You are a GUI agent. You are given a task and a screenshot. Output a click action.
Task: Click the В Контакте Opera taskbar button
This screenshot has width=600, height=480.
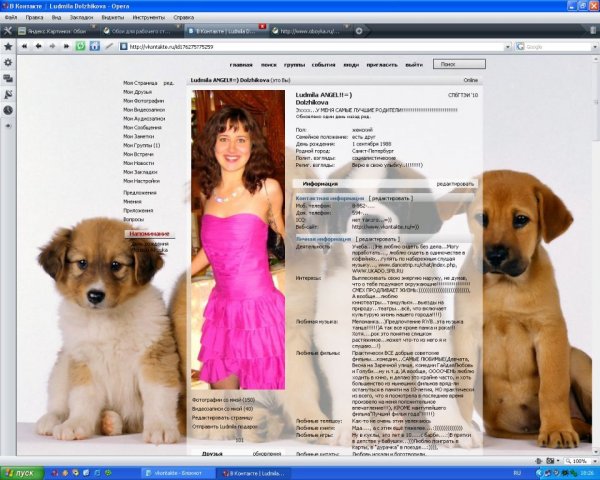(x=254, y=473)
